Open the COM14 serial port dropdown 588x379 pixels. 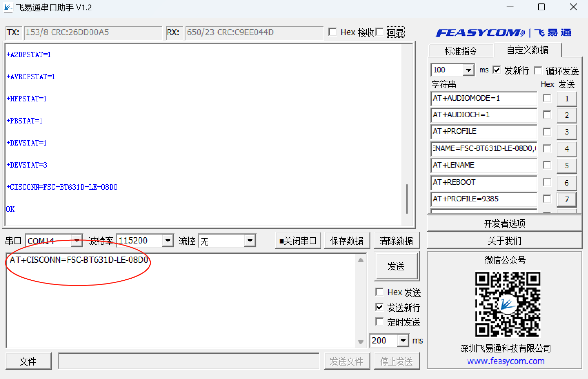coord(77,241)
